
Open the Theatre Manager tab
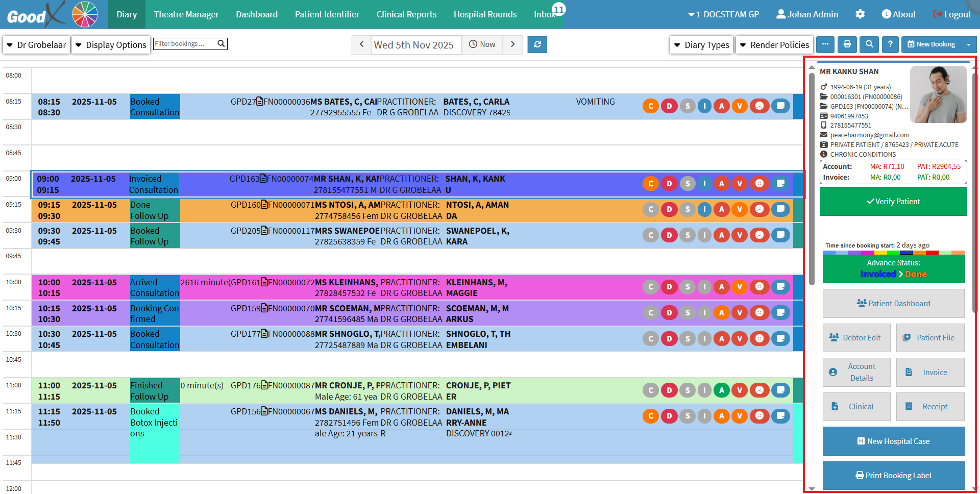[x=186, y=14]
